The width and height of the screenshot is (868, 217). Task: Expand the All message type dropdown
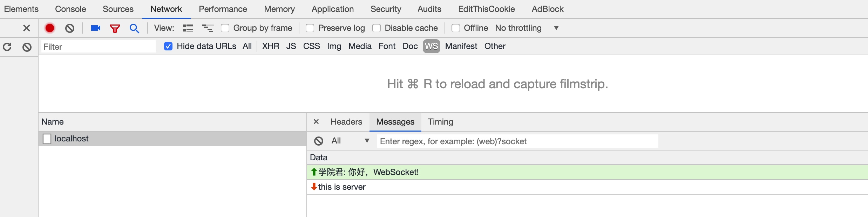tap(350, 141)
